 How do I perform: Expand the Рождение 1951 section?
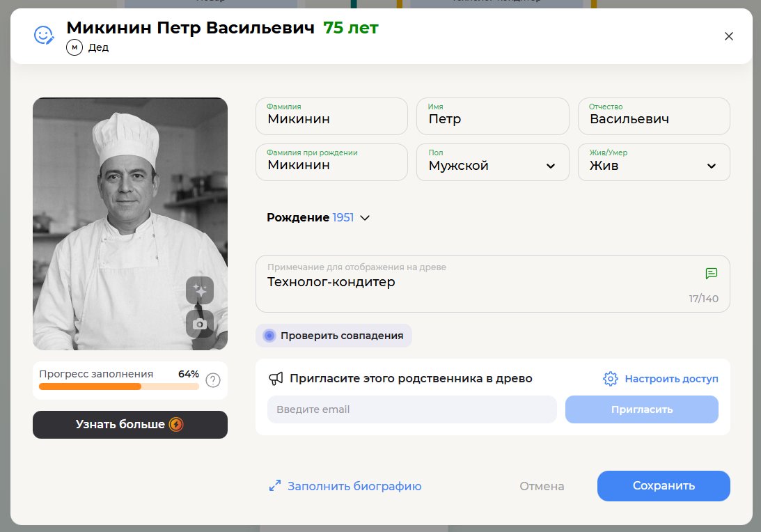coord(318,217)
